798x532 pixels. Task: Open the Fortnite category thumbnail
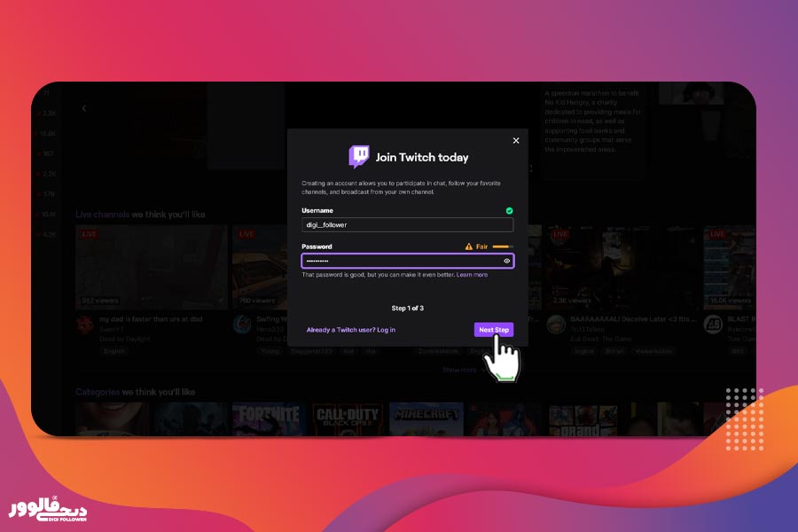[x=268, y=419]
